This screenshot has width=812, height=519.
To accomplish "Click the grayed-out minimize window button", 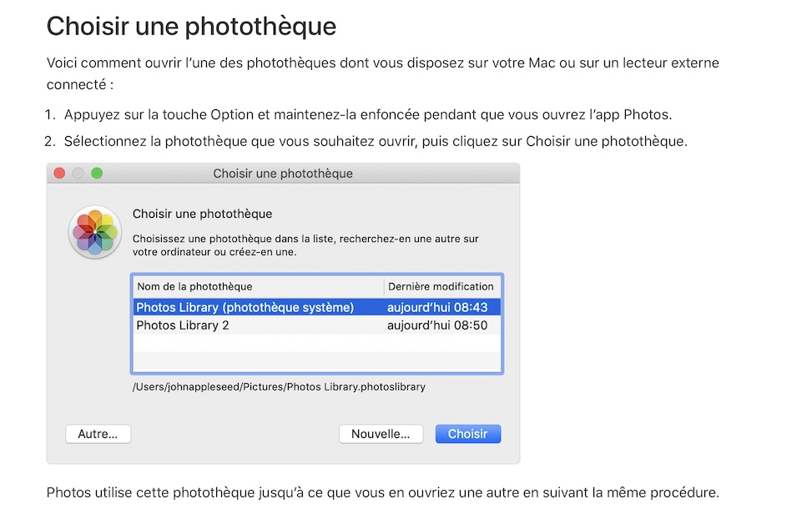I will [x=78, y=174].
